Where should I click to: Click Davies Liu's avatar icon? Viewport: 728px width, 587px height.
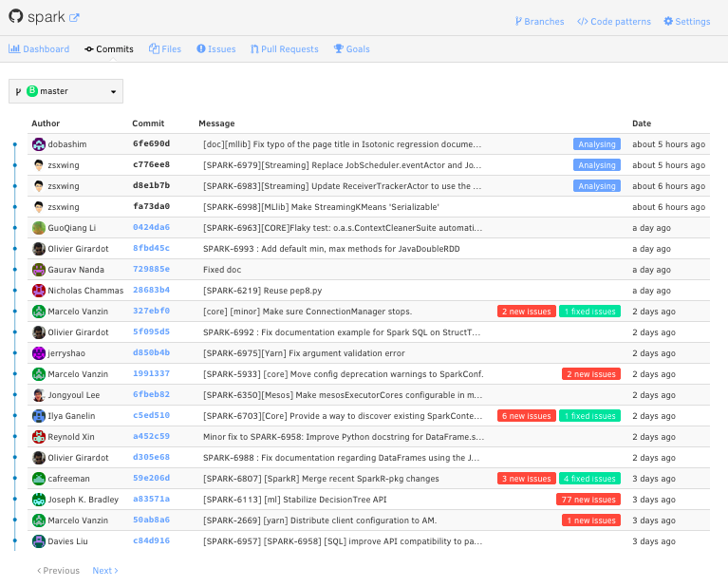pyautogui.click(x=39, y=541)
